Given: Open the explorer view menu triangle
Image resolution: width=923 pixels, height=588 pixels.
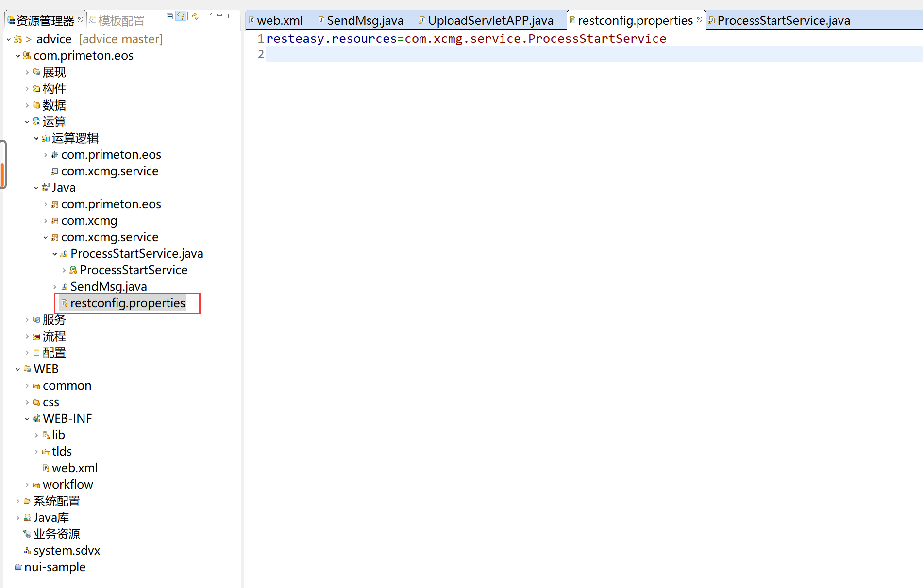Looking at the screenshot, I should point(210,14).
